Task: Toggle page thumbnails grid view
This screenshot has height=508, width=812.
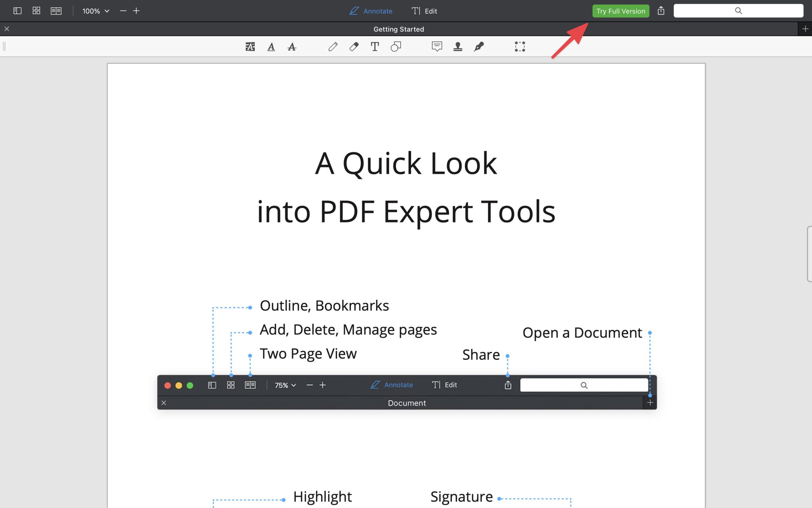Action: click(x=36, y=11)
